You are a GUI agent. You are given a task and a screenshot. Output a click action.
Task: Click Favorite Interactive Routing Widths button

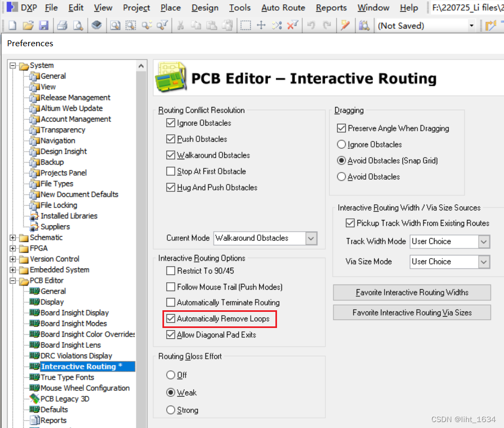point(411,293)
